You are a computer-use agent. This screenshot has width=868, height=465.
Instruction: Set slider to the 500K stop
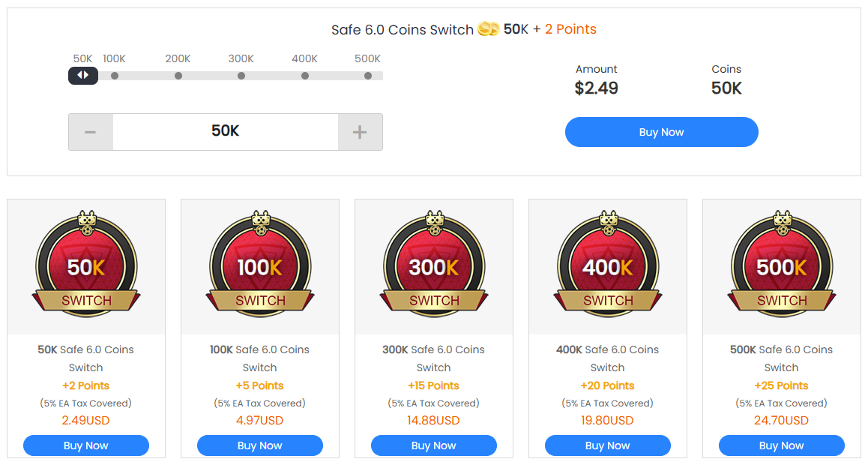pos(368,76)
